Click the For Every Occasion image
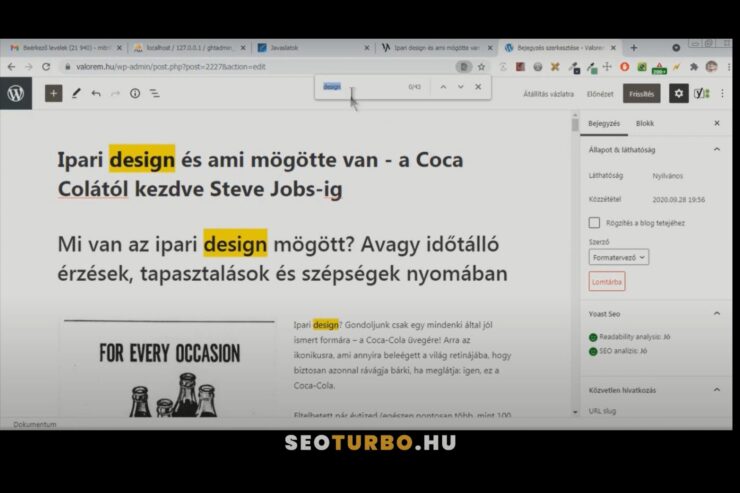The image size is (740, 493). [169, 368]
